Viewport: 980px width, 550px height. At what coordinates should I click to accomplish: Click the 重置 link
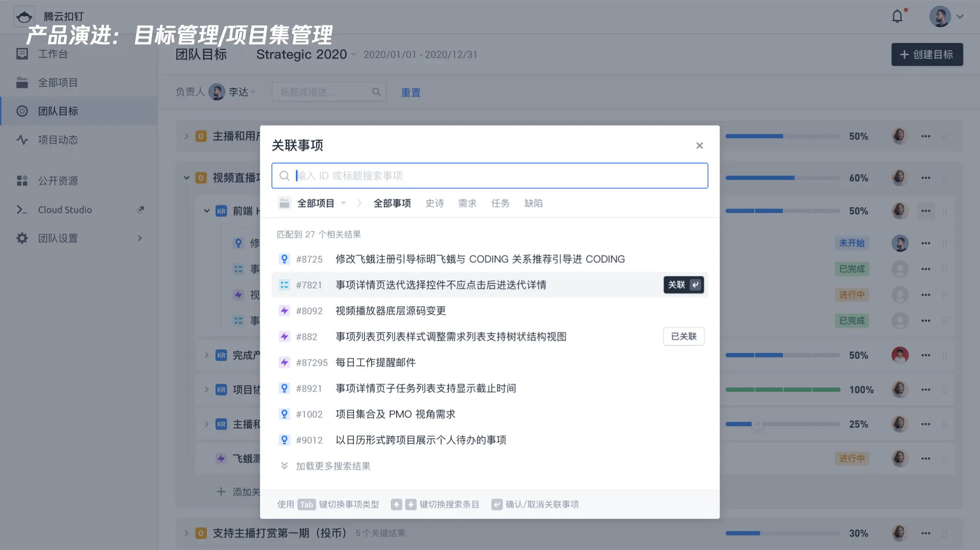(410, 93)
